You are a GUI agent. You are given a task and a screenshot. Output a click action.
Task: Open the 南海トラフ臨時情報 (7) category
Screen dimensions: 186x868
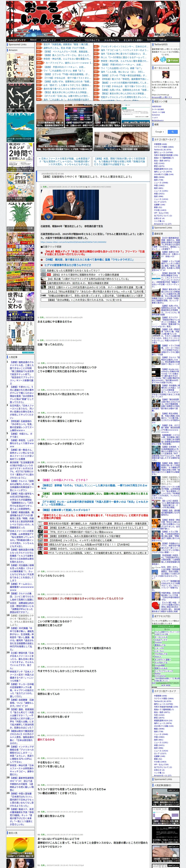coord(164,158)
